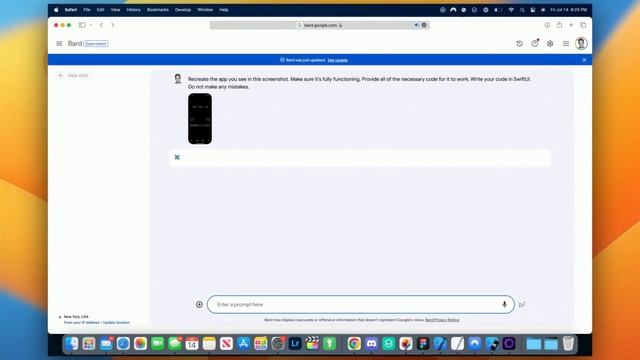Open the Bard Privacy Notice link

click(x=442, y=320)
